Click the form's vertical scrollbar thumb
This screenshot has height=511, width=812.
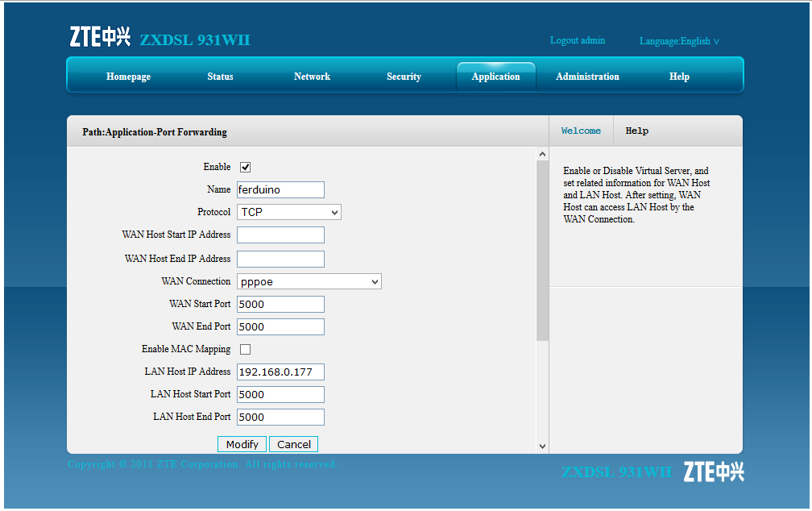click(x=542, y=250)
